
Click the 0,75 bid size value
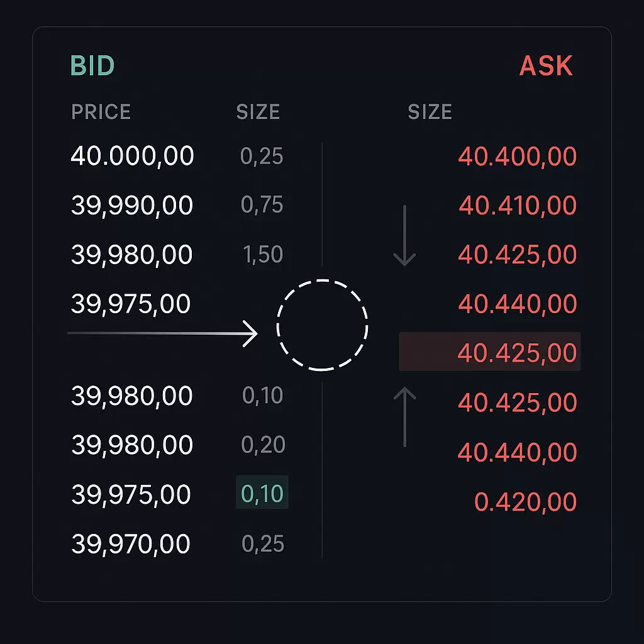(x=262, y=205)
